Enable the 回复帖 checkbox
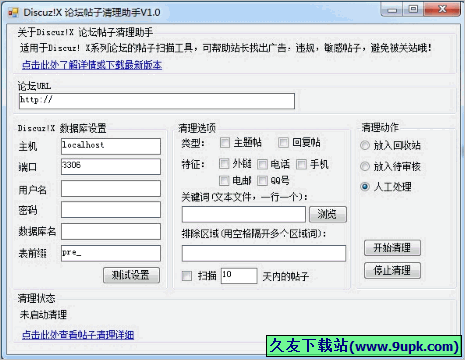Viewport: 465px width, 360px height. click(x=283, y=143)
